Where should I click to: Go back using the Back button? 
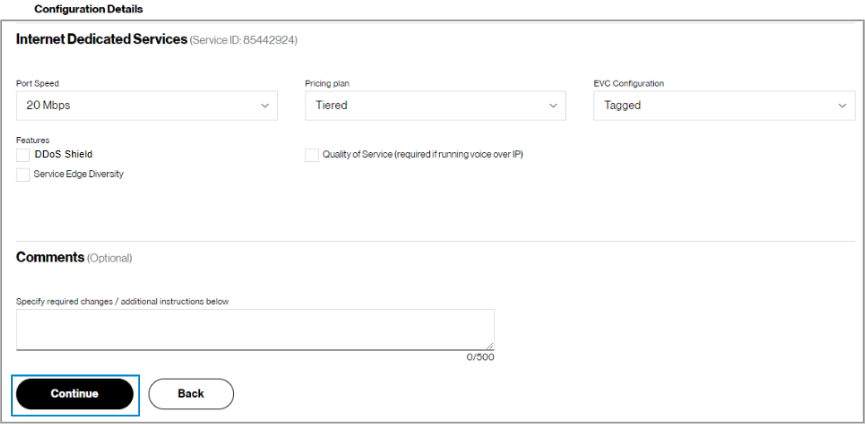click(191, 394)
